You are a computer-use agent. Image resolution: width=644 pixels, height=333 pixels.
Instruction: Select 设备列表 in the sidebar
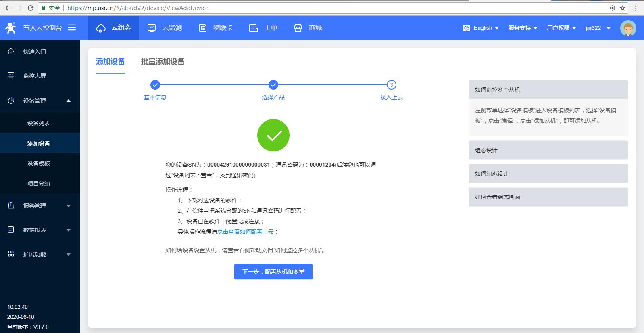[x=39, y=123]
